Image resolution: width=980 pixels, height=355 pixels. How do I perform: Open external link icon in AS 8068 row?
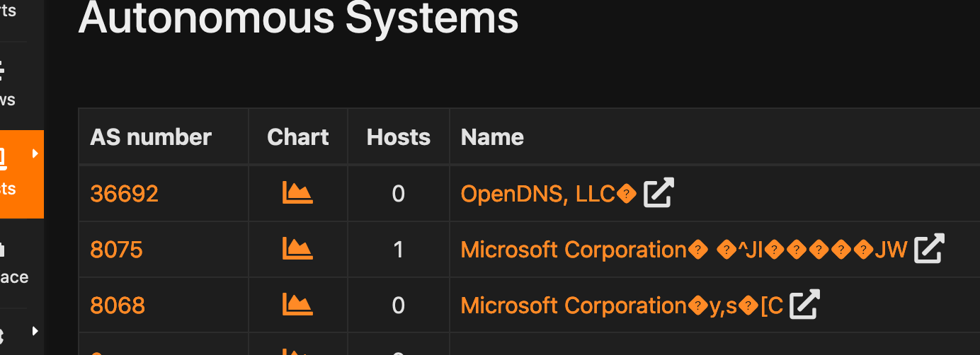coord(804,305)
